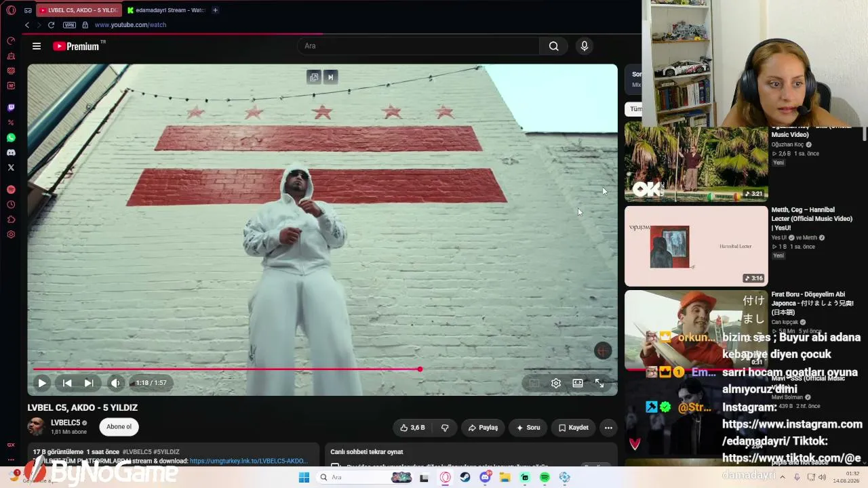Click the site security lock icon
The height and width of the screenshot is (488, 868).
tap(85, 25)
